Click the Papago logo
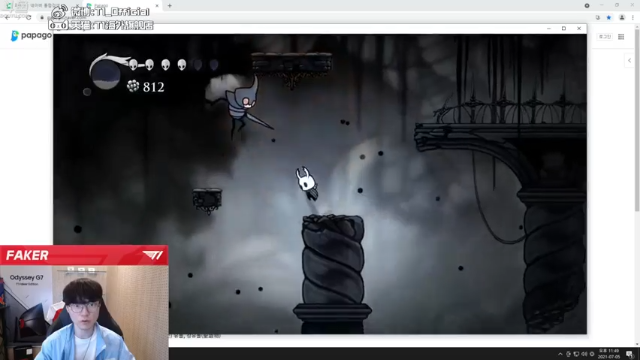The image size is (640, 360). coord(31,36)
